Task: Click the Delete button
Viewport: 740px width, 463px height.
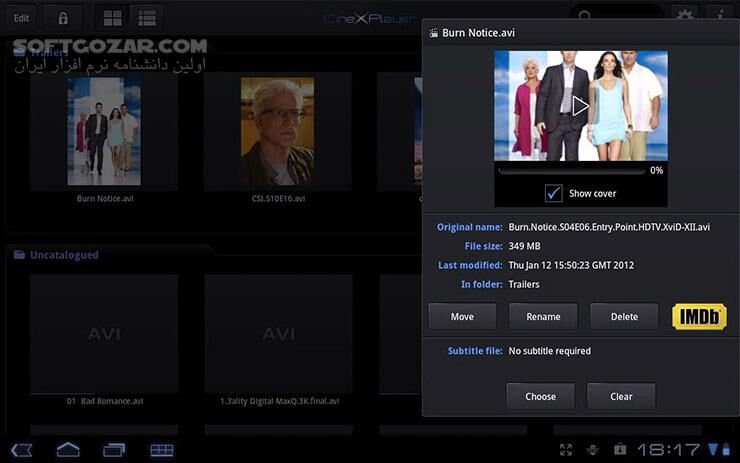Action: [x=624, y=316]
